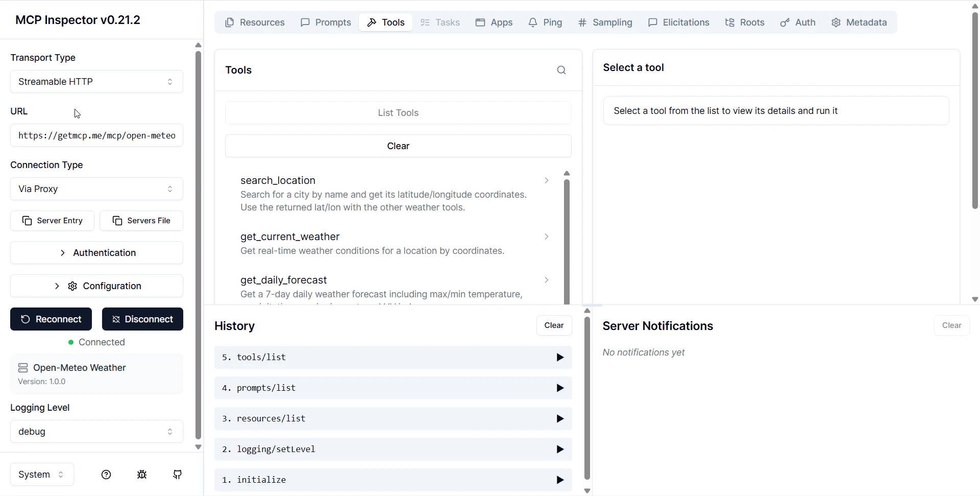Open the Elicitations tab

(x=679, y=22)
